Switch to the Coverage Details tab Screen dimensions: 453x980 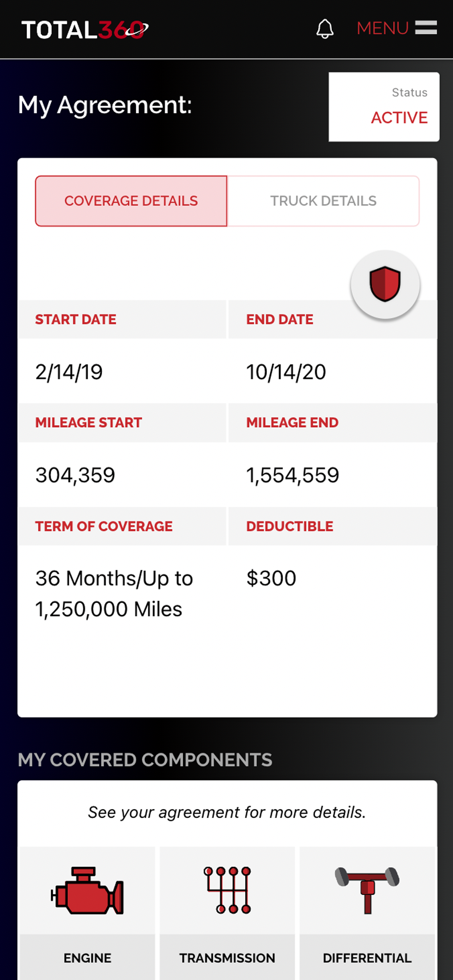click(x=131, y=201)
